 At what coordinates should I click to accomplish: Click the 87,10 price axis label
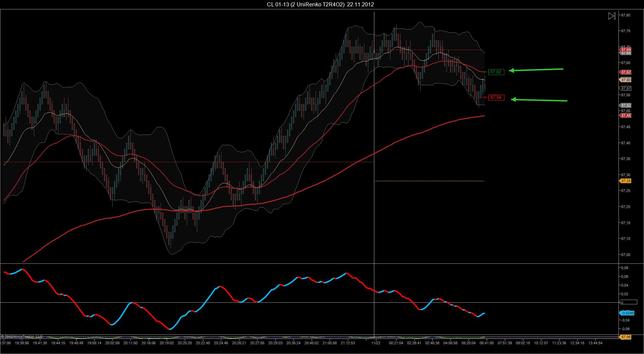pos(626,239)
